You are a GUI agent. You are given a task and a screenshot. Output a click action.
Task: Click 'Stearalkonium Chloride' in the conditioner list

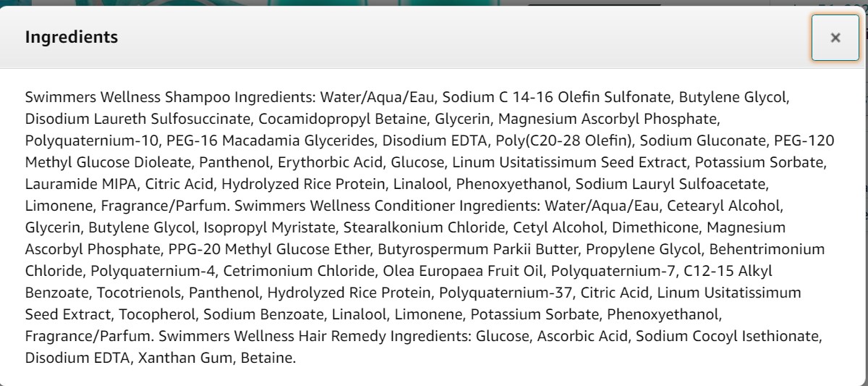click(424, 227)
